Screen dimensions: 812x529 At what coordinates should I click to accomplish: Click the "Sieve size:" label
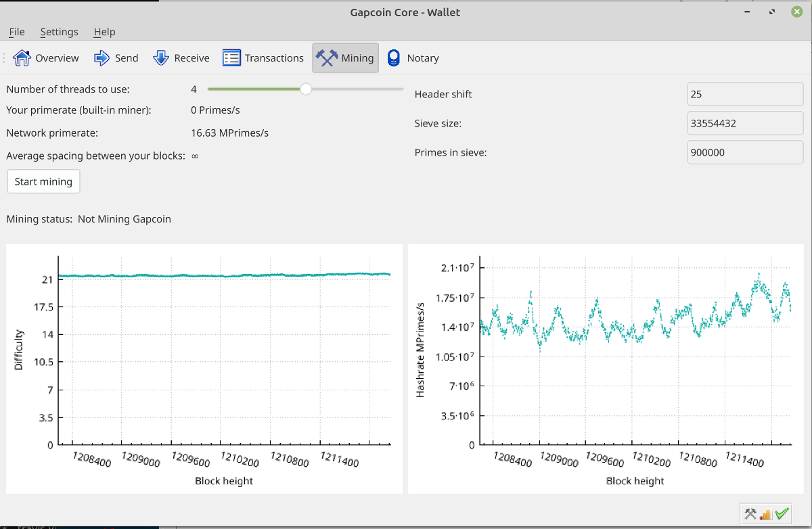click(x=438, y=123)
